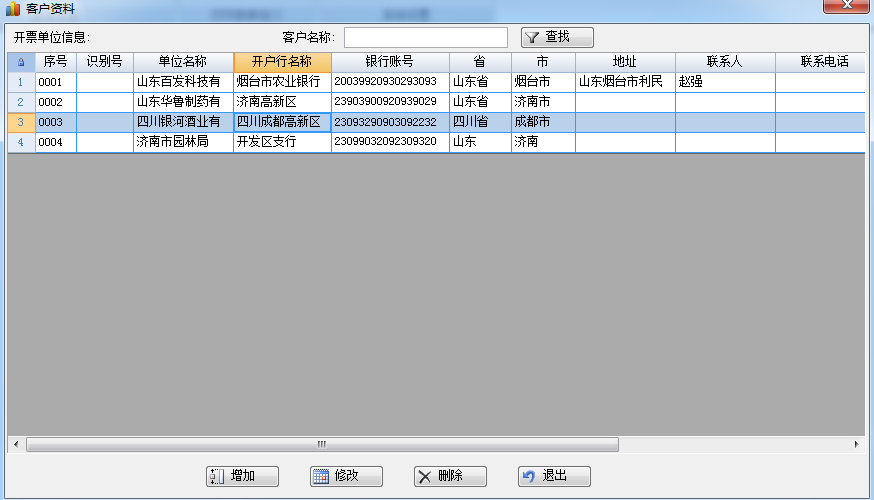Select cell 0003 in 序号 column
Viewport: 874px width, 500px height.
pos(56,122)
